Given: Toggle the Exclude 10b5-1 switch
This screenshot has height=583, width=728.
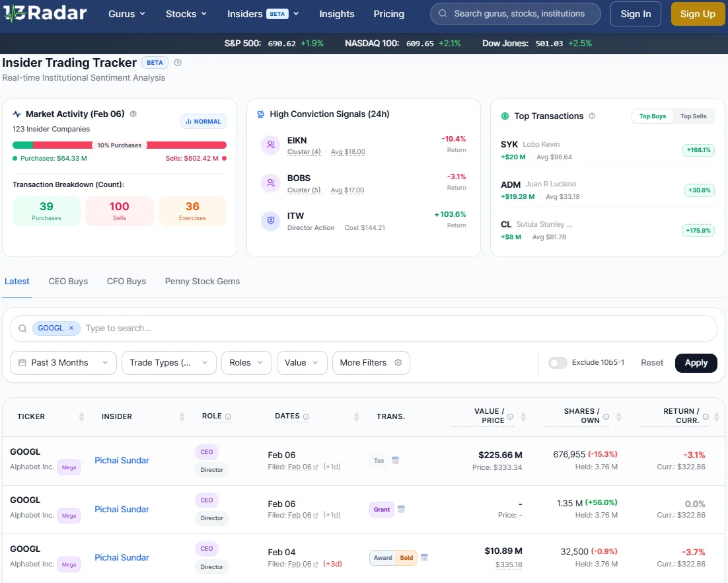Looking at the screenshot, I should pos(558,362).
